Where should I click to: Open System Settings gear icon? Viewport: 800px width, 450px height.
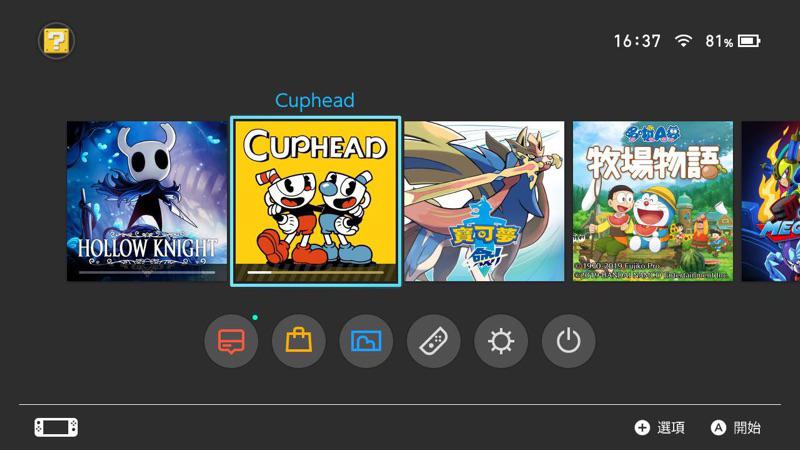(501, 341)
